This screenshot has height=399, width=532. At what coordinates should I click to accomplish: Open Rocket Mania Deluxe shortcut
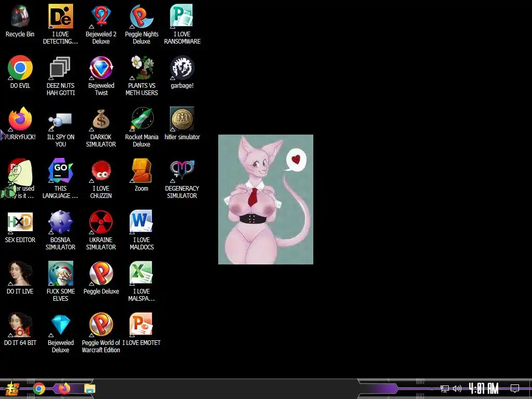[141, 119]
